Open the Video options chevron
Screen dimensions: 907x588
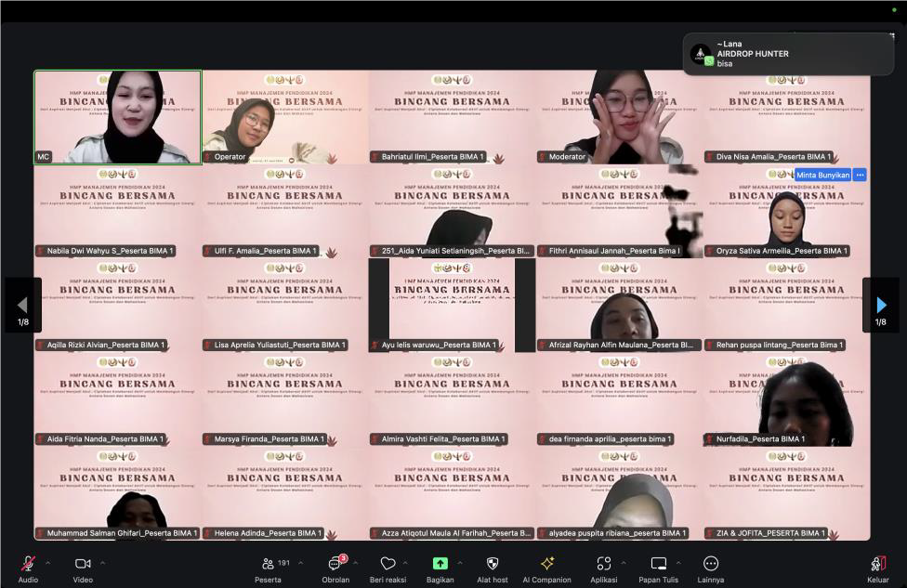click(x=102, y=563)
